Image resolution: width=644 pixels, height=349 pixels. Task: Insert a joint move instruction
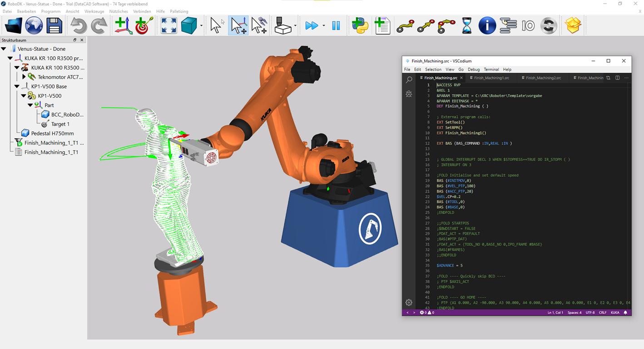405,25
